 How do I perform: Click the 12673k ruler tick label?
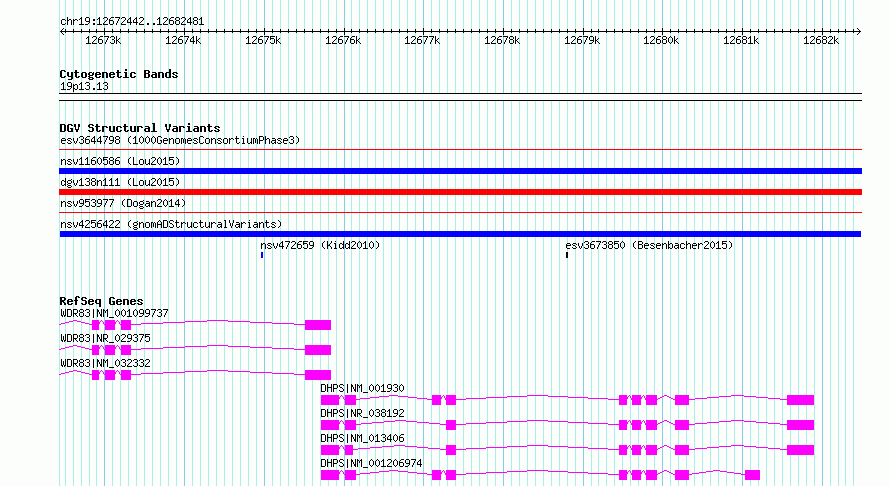coord(103,40)
